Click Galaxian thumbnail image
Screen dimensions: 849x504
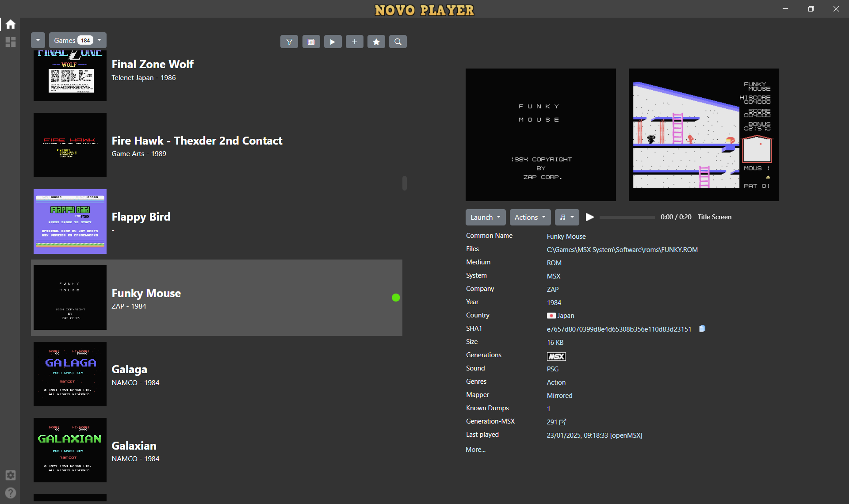(70, 450)
